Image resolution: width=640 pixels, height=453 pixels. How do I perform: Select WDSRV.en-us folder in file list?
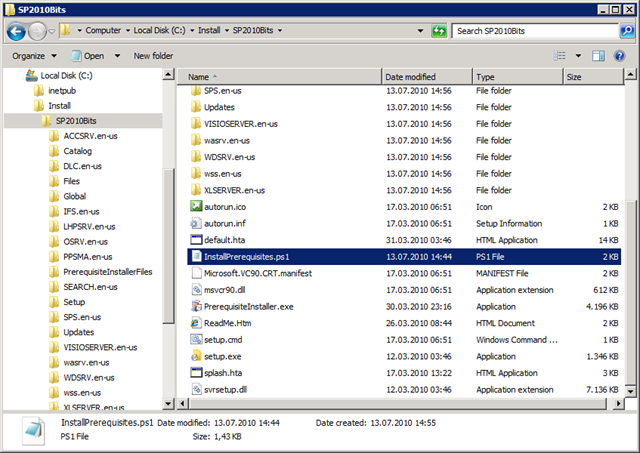tap(229, 157)
